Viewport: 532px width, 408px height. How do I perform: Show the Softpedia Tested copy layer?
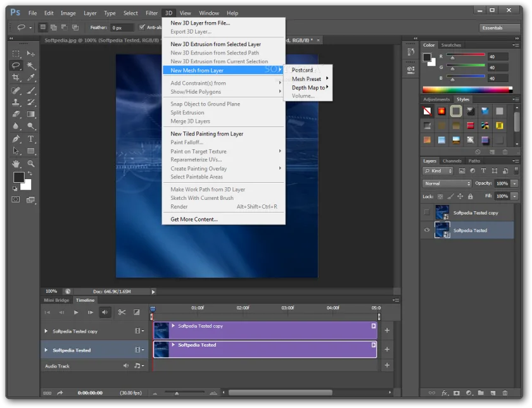(427, 213)
